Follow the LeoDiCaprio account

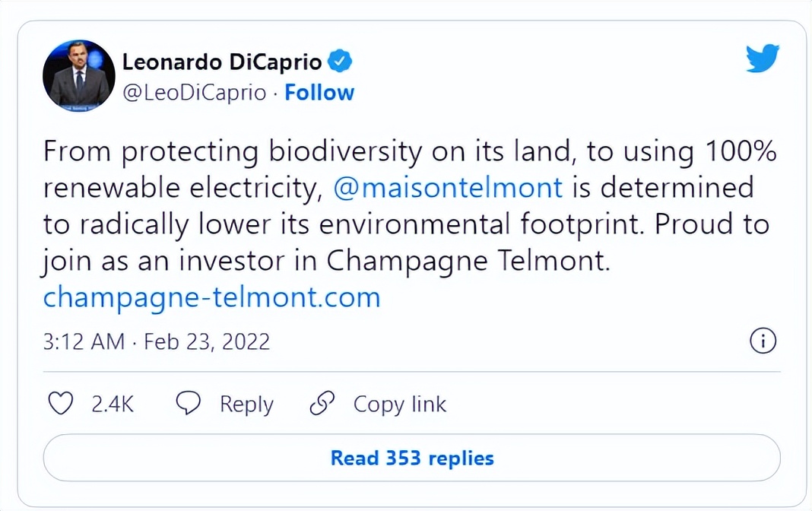(x=319, y=93)
